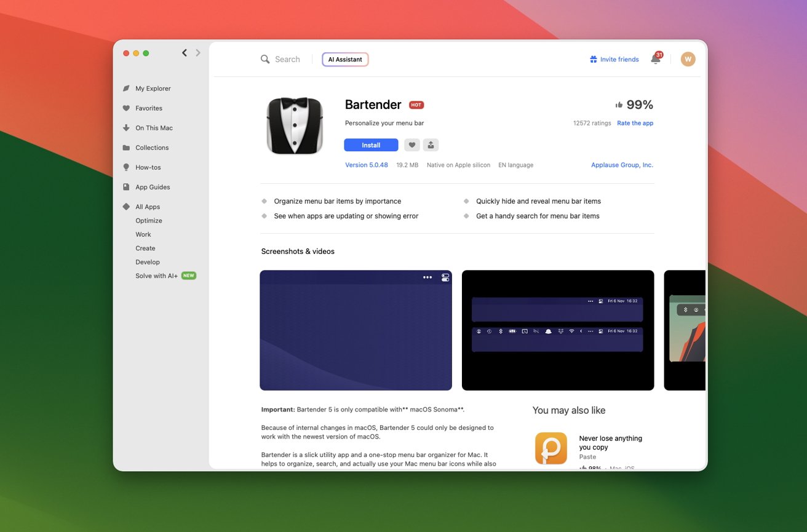This screenshot has width=807, height=532.
Task: Click 'Get a handy search for menu bar items'
Action: click(x=538, y=216)
